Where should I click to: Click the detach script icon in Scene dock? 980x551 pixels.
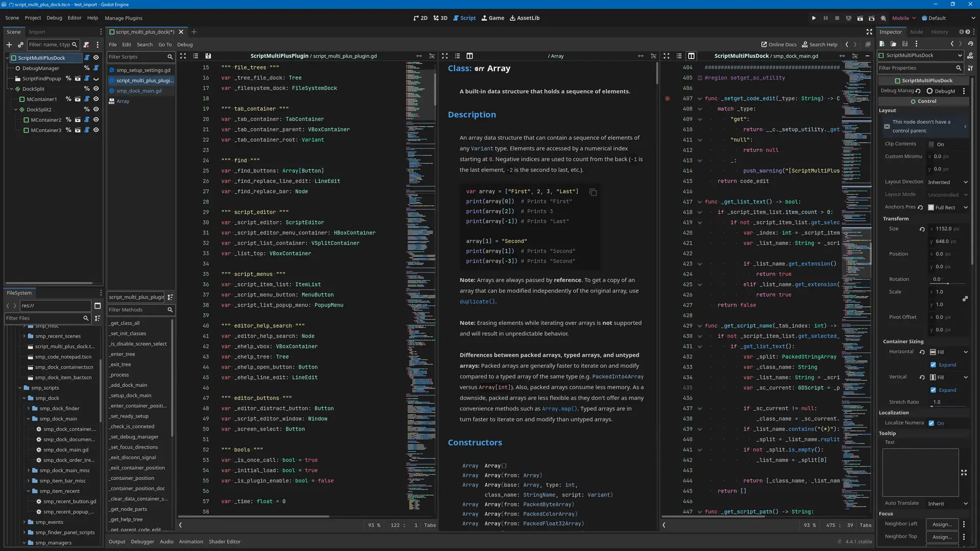(86, 45)
